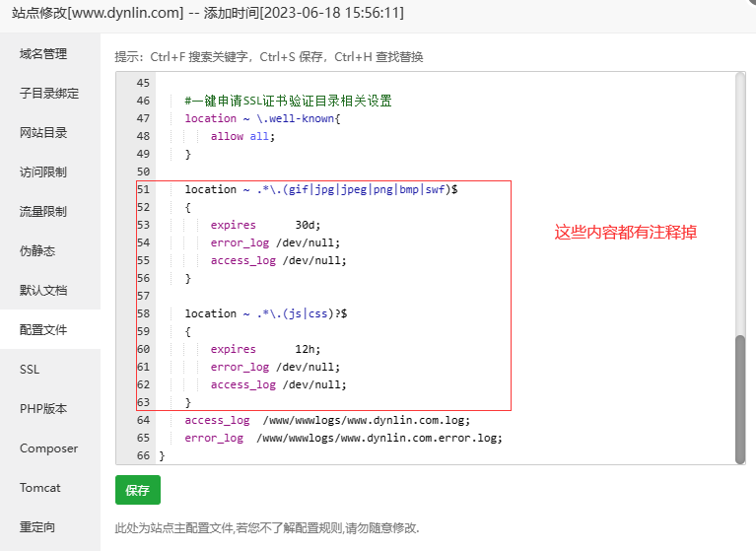The width and height of the screenshot is (756, 551).
Task: Click 'access_log /dev/null;' on line 55
Action: pyautogui.click(x=279, y=261)
